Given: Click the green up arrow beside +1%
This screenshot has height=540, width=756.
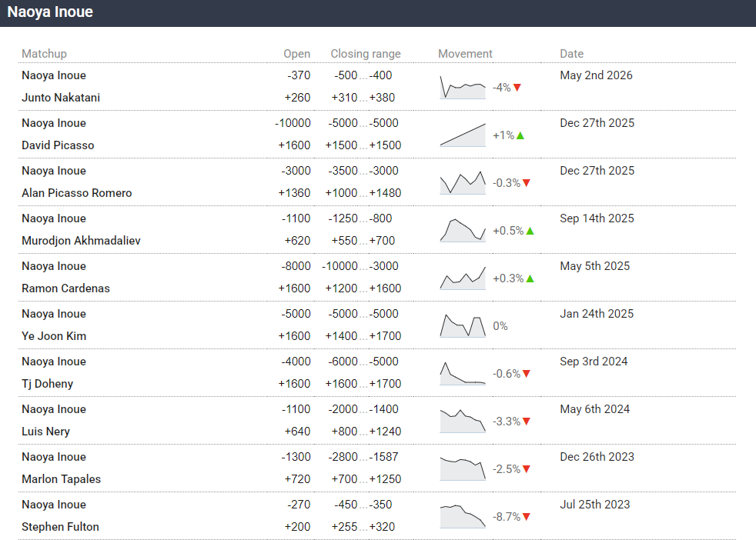Looking at the screenshot, I should (x=520, y=135).
